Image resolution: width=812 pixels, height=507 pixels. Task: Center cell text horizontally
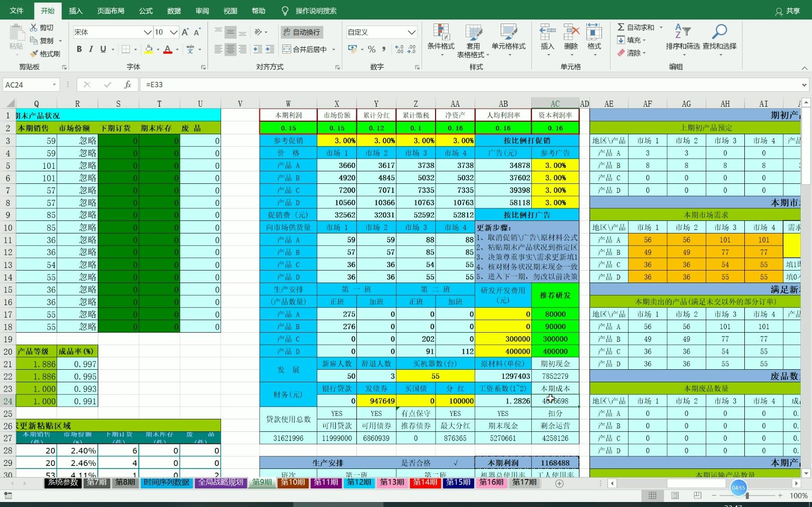pyautogui.click(x=230, y=49)
